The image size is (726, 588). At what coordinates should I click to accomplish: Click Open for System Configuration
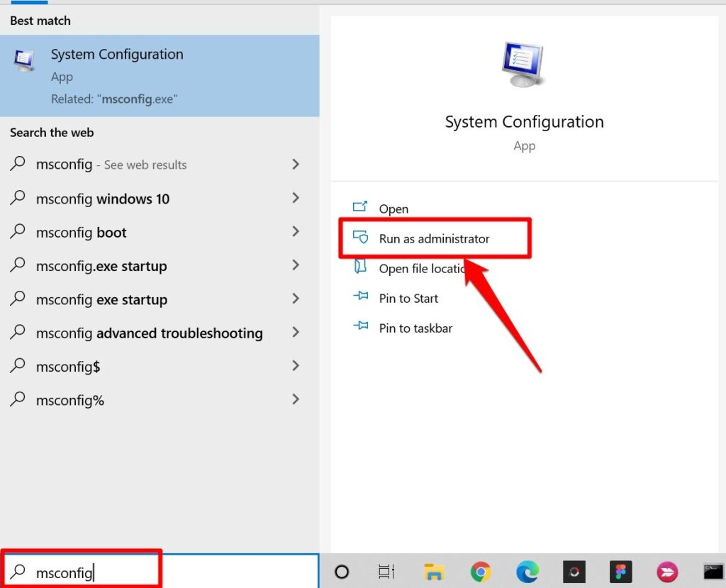(393, 209)
